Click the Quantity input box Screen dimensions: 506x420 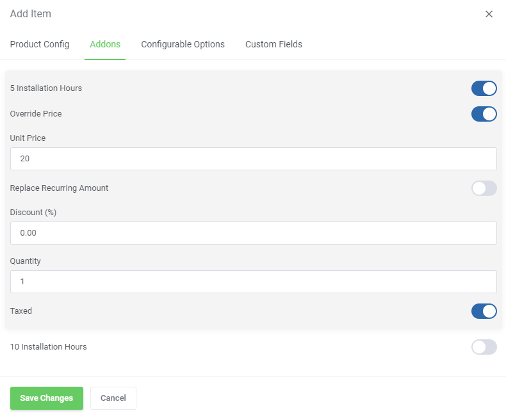click(x=254, y=282)
